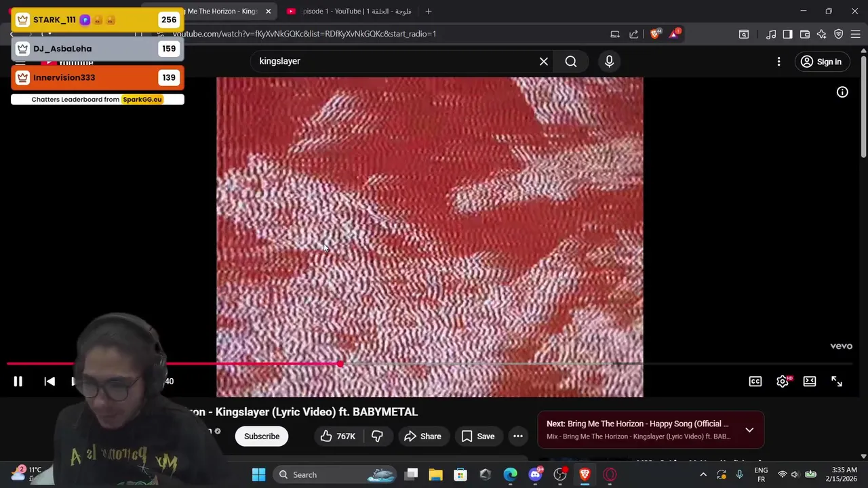
Task: Open Discord from the taskbar
Action: pyautogui.click(x=535, y=474)
